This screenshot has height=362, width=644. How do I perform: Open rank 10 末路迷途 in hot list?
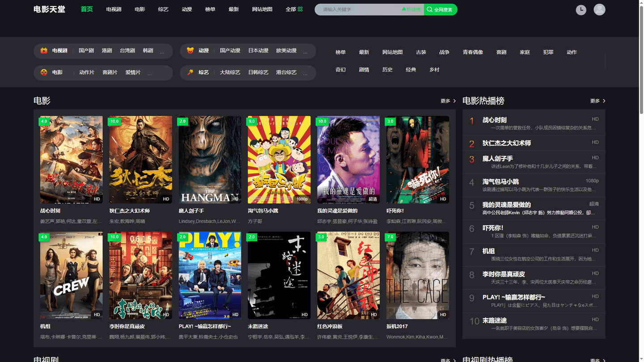coord(534,324)
